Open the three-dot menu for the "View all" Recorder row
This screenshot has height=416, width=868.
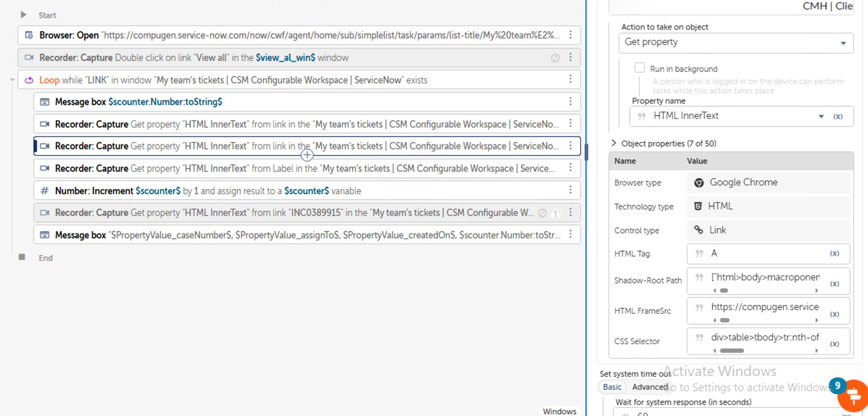tap(571, 57)
